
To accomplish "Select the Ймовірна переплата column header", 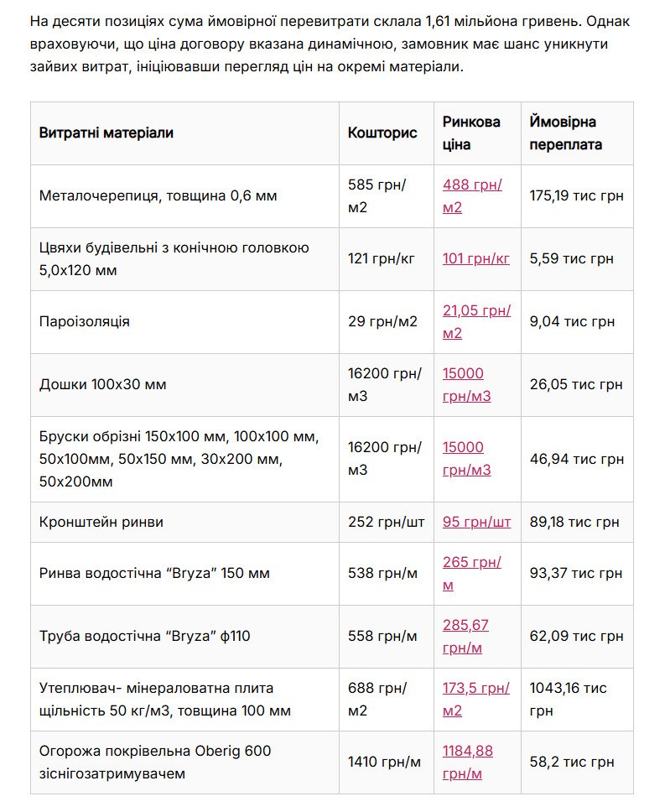I will pos(565,133).
